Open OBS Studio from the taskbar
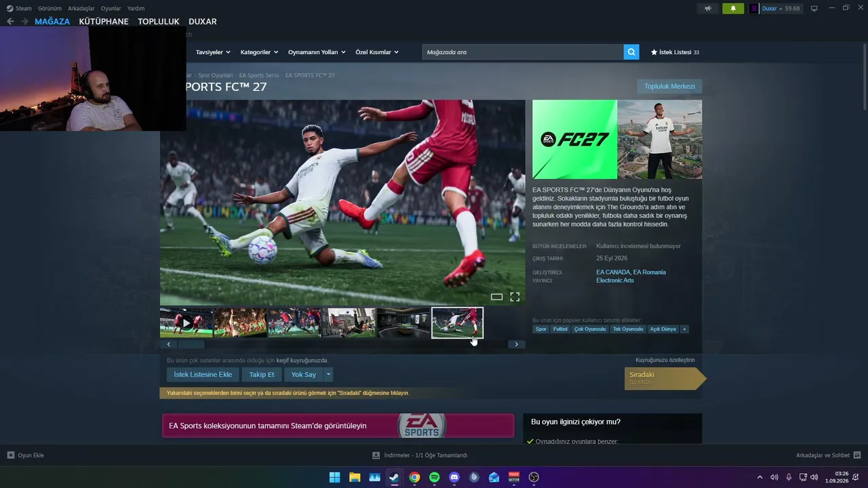This screenshot has height=488, width=868. 534,477
